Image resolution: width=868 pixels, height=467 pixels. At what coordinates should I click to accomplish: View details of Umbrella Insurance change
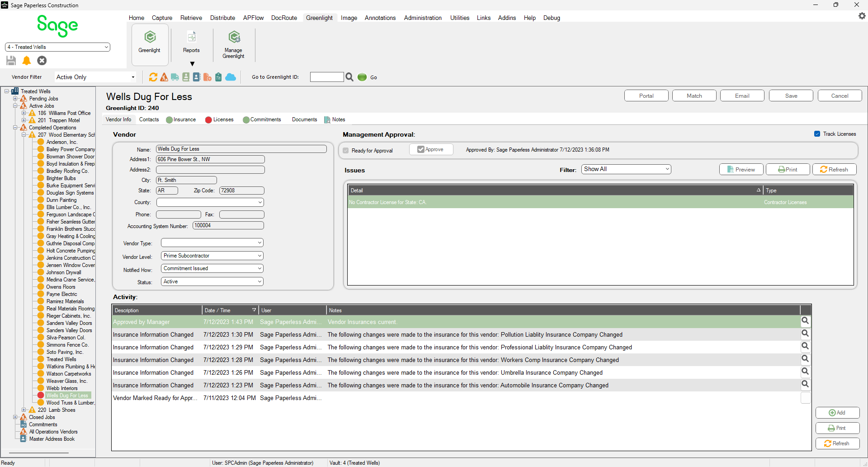[x=805, y=372]
